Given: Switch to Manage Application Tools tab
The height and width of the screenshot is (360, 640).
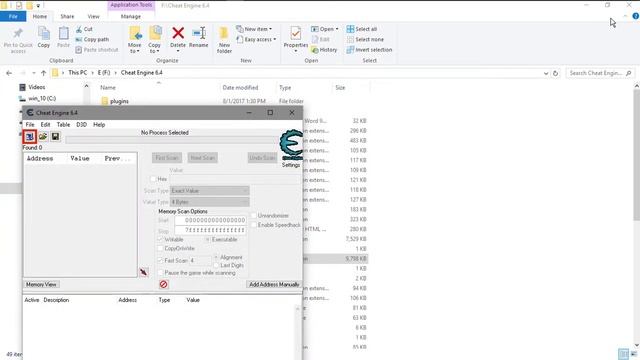Looking at the screenshot, I should 131,17.
